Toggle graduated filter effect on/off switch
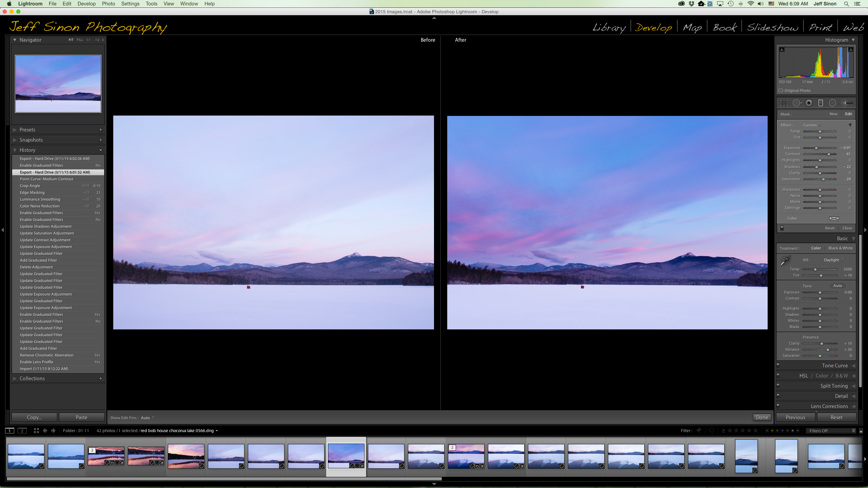The height and width of the screenshot is (488, 868). point(782,228)
